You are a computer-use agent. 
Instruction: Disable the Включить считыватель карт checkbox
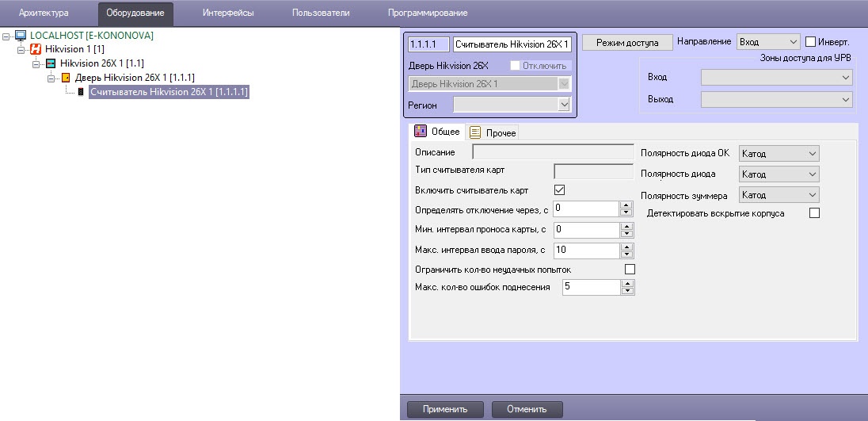560,190
